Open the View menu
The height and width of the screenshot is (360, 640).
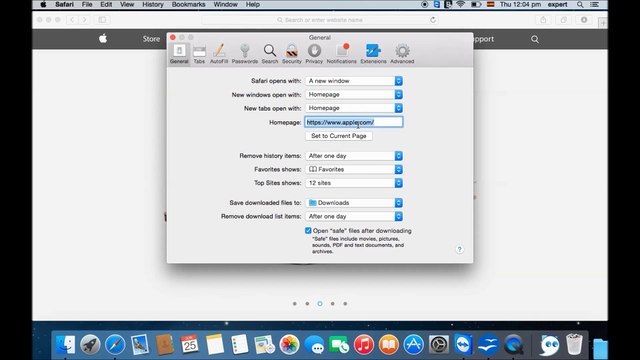click(127, 4)
